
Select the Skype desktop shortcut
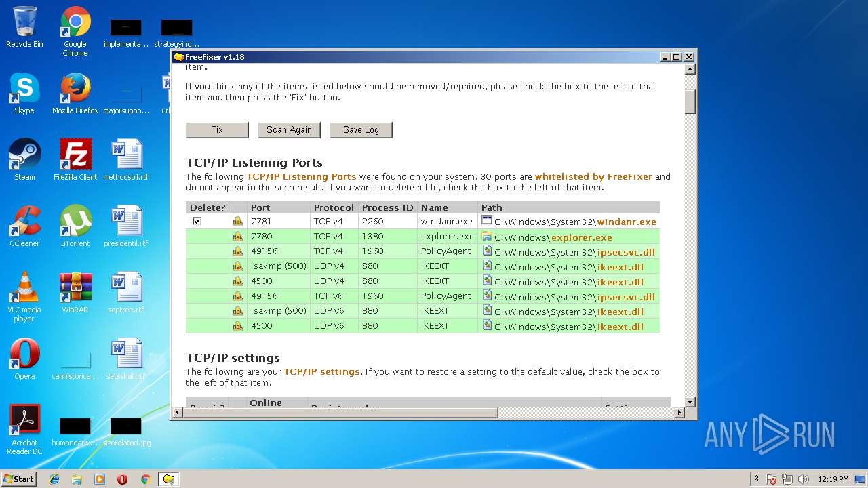(x=24, y=94)
